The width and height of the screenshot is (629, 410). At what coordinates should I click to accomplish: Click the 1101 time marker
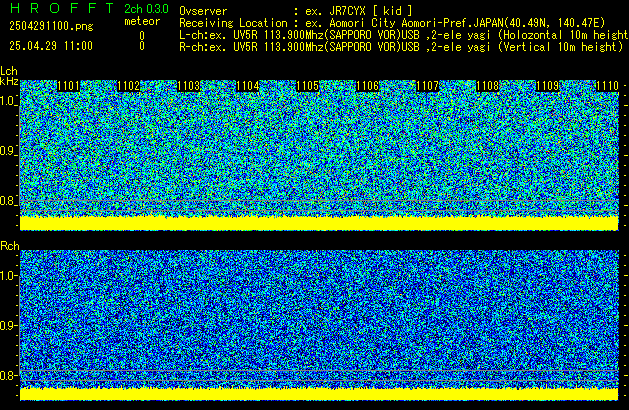click(x=69, y=86)
